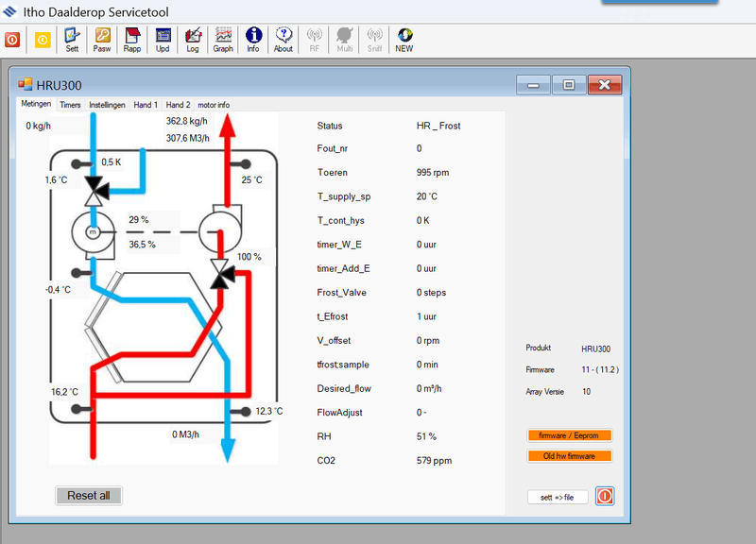Click the frost valve symbol near 100 %
The image size is (756, 544).
click(221, 275)
